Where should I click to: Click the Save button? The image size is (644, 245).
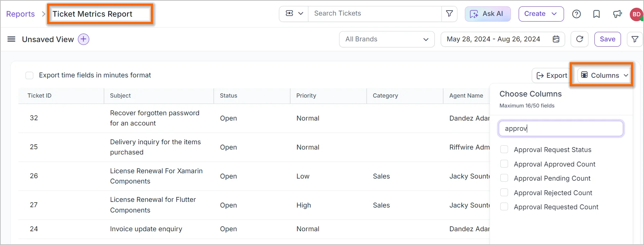(x=608, y=39)
